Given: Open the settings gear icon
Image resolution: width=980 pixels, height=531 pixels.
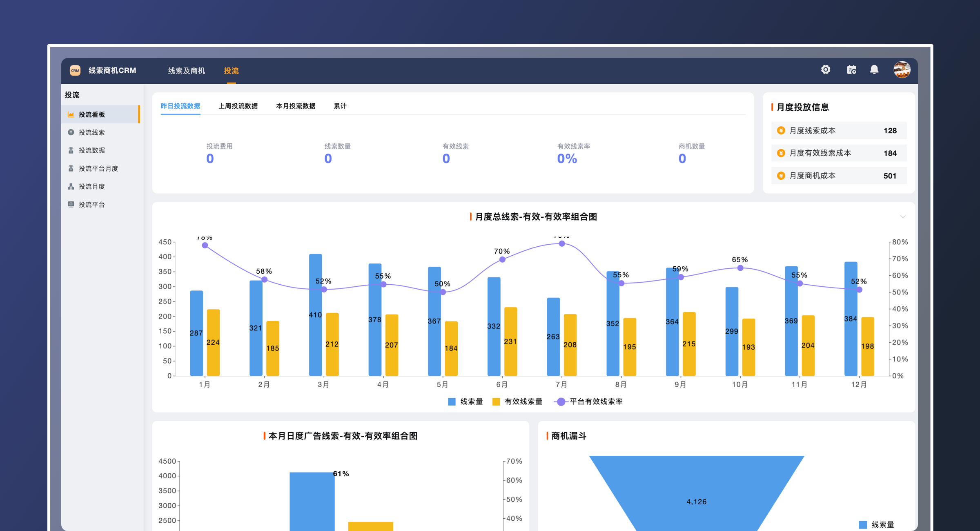Looking at the screenshot, I should click(826, 70).
